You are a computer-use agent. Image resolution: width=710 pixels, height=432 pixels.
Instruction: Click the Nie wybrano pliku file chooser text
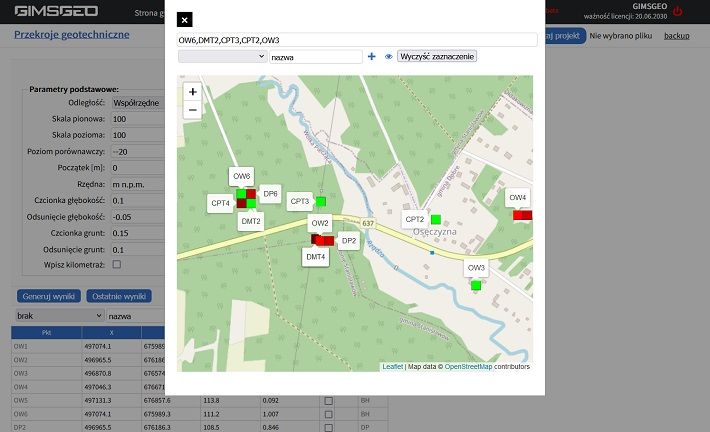pos(621,36)
